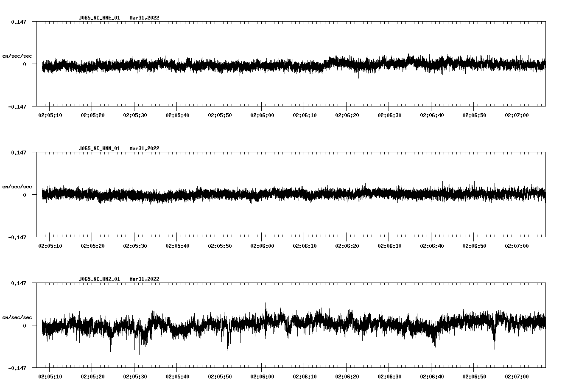This screenshot has height=392, width=576.
Task: Click the 02:05:30 tick label under HNN chart
Action: [x=135, y=246]
